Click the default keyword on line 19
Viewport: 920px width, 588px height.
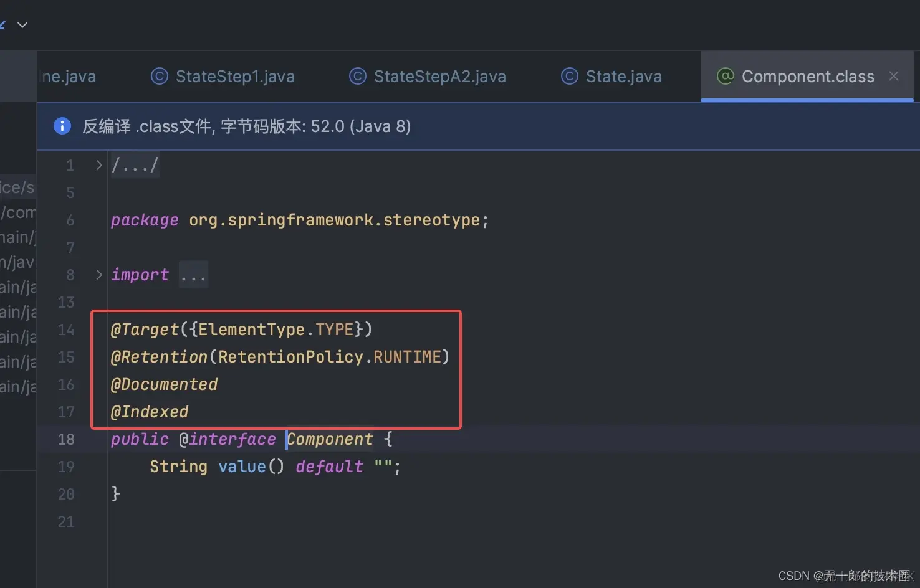point(329,467)
